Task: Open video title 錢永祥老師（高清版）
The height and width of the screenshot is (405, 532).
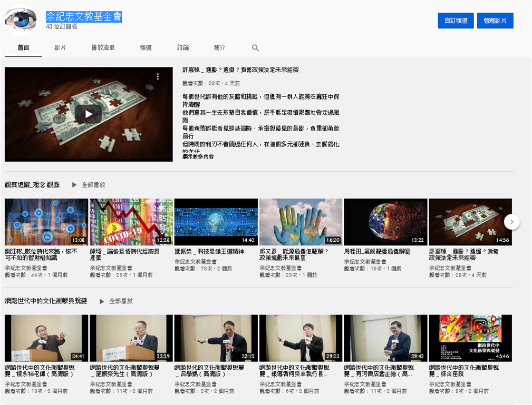Action: click(40, 371)
